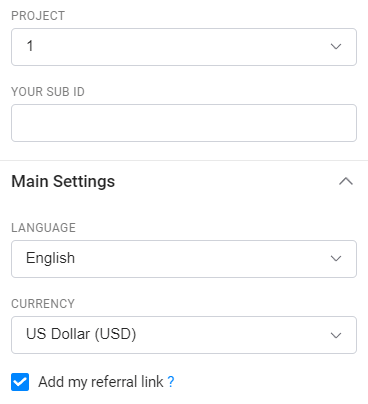Click the Main Settings heading

[x=63, y=182]
